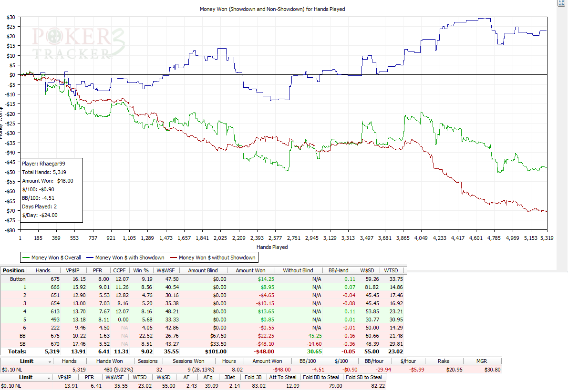Click the $33.50 Amount Blind cell

[x=217, y=344]
